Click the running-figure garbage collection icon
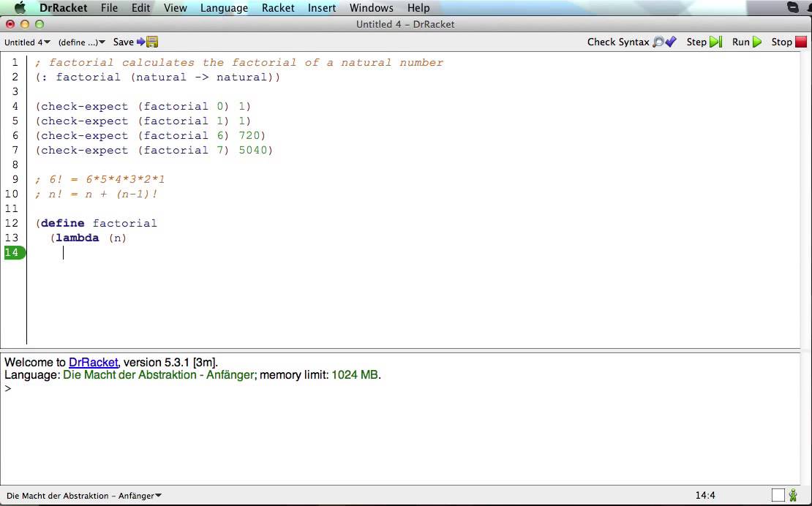This screenshot has height=506, width=812. click(x=793, y=495)
